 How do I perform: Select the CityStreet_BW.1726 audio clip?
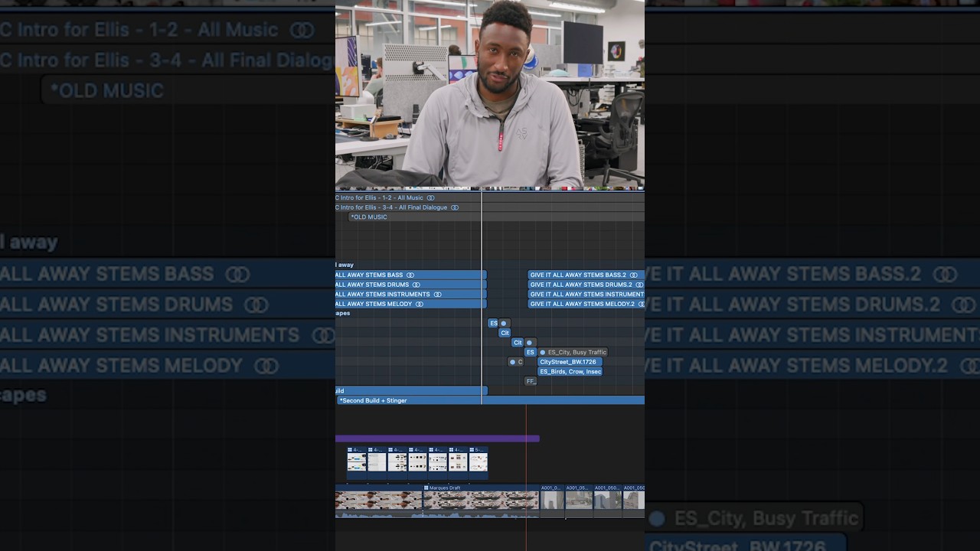[x=570, y=362]
